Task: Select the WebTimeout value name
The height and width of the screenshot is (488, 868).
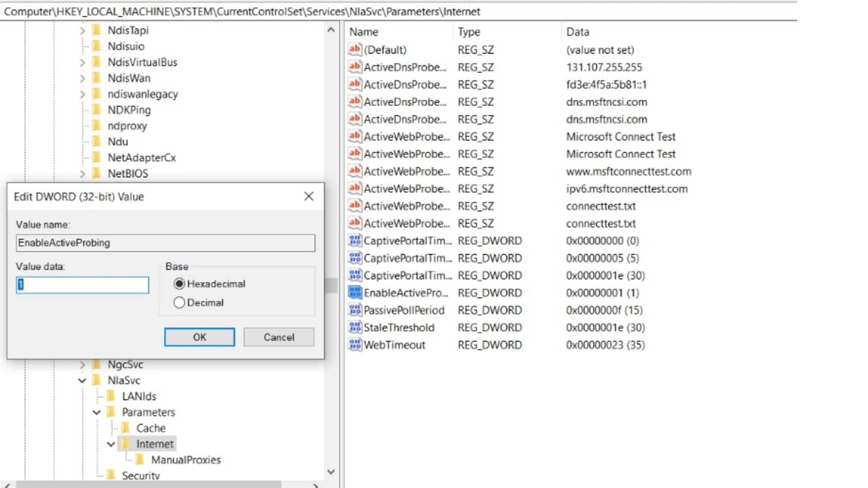Action: 394,345
